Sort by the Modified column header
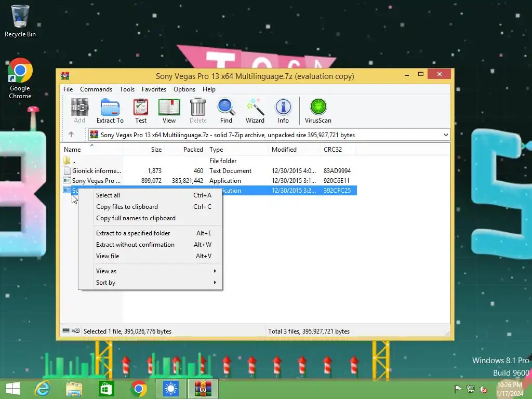This screenshot has width=532, height=399. click(294, 149)
